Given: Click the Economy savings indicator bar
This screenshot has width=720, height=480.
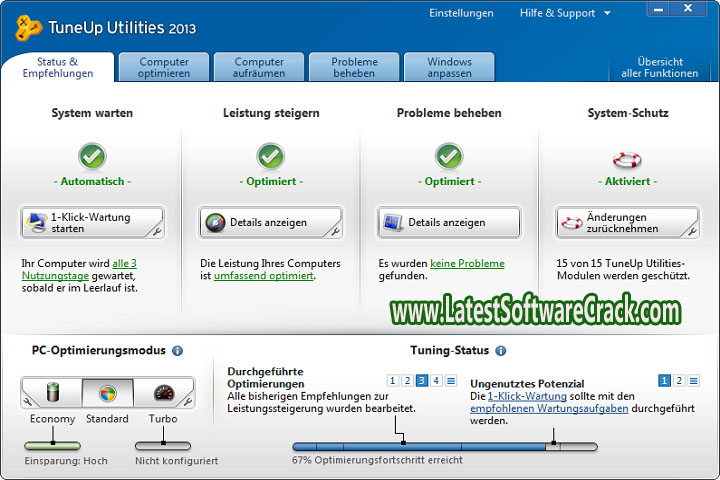Looking at the screenshot, I should [52, 446].
